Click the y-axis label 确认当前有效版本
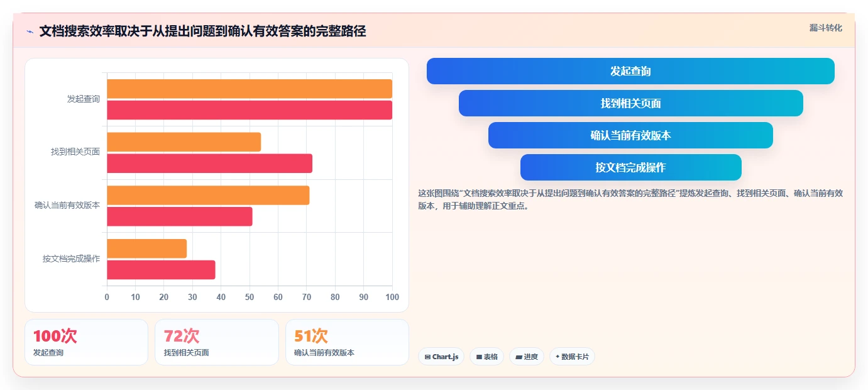This screenshot has height=390, width=868. tap(67, 206)
